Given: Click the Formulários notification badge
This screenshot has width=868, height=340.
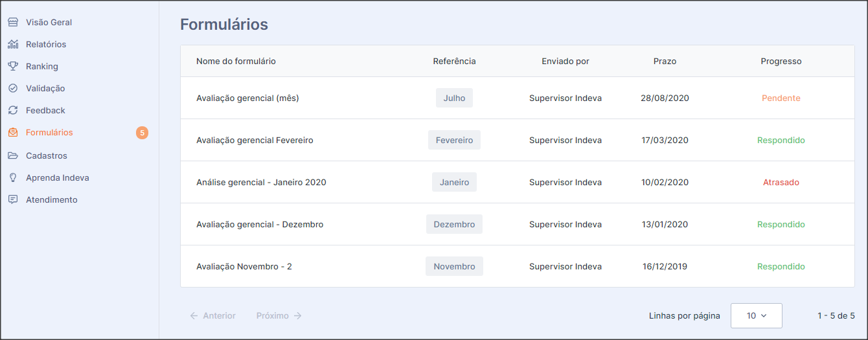Looking at the screenshot, I should [142, 133].
